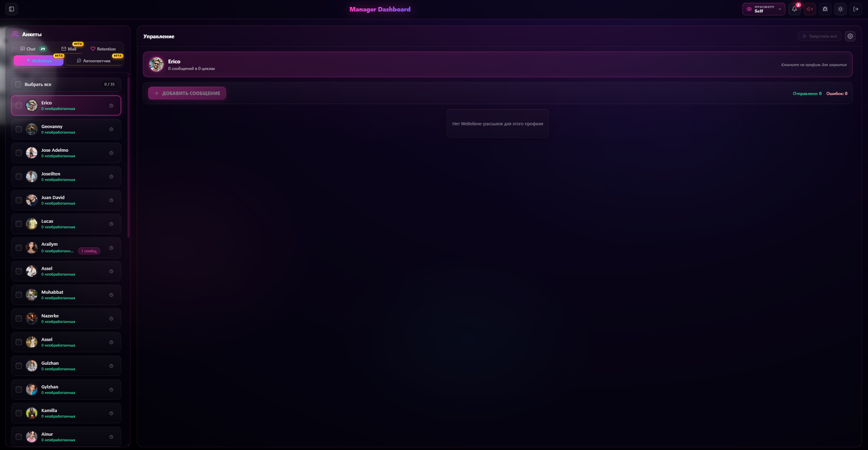Viewport: 868px width, 450px height.
Task: Open the bug report icon
Action: point(825,9)
